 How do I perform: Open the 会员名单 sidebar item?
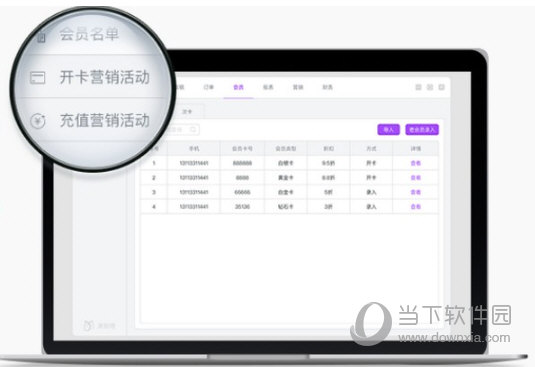pyautogui.click(x=89, y=34)
